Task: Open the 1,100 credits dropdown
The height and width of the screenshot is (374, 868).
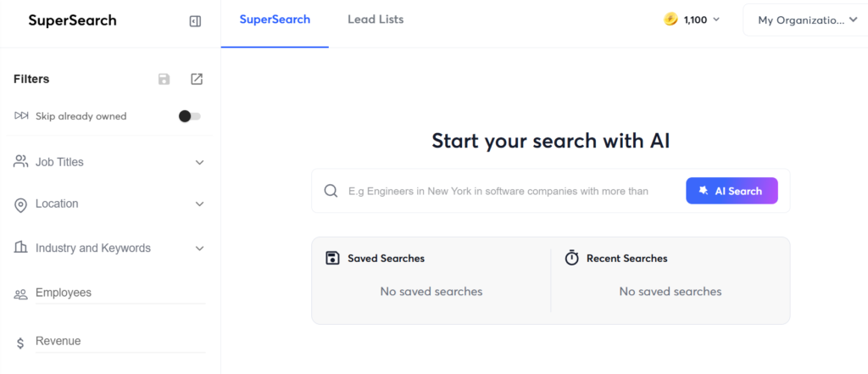Action: click(716, 20)
